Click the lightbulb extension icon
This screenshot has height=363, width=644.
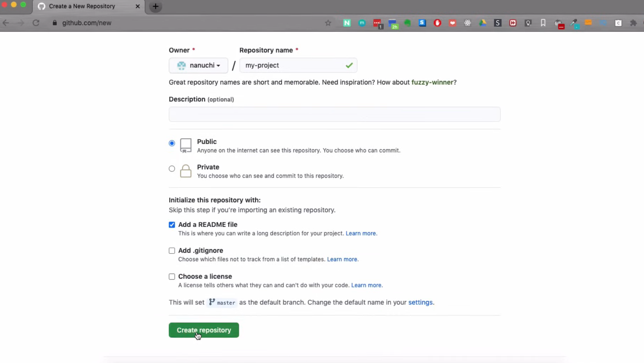pos(528,23)
